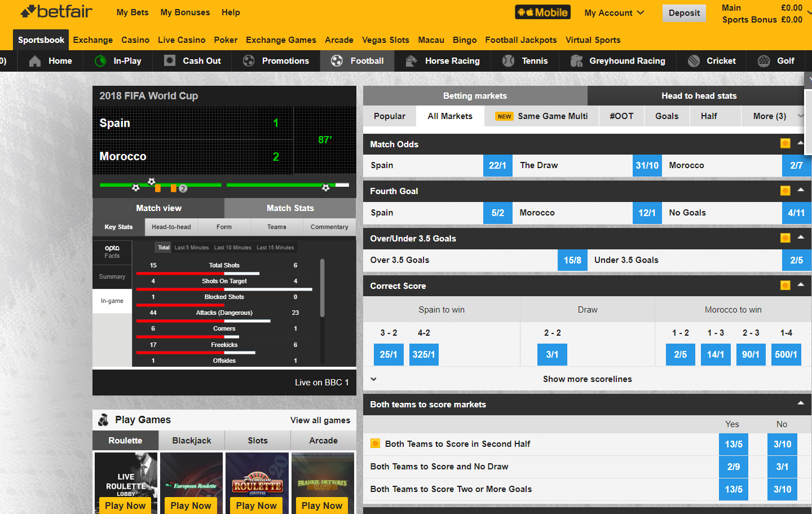
Task: Open the #OOT markets tab
Action: click(x=621, y=116)
